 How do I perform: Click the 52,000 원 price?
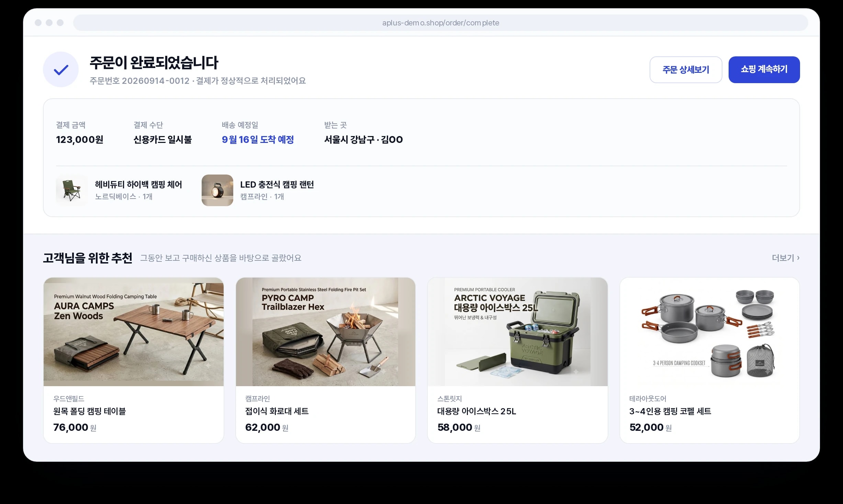tap(651, 427)
